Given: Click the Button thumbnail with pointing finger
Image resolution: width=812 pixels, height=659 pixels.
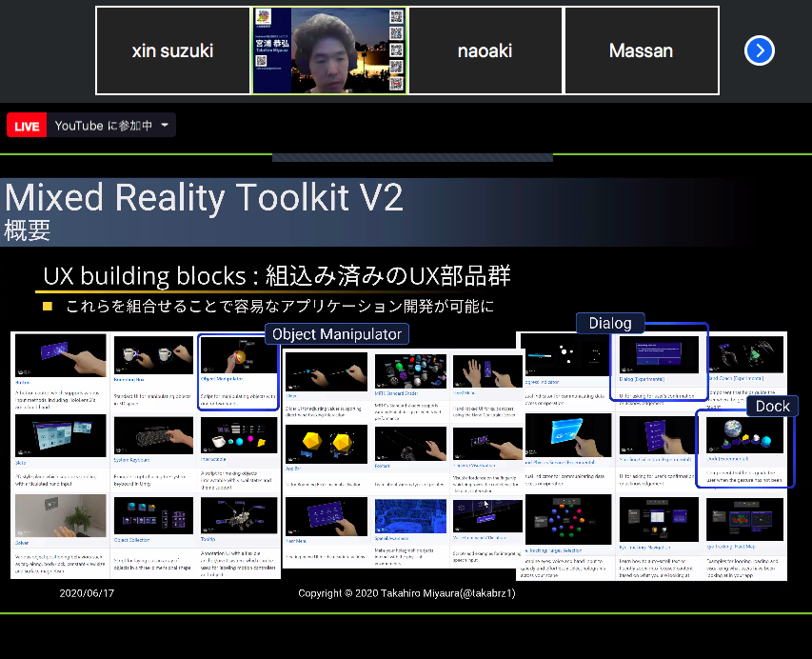Looking at the screenshot, I should [61, 355].
